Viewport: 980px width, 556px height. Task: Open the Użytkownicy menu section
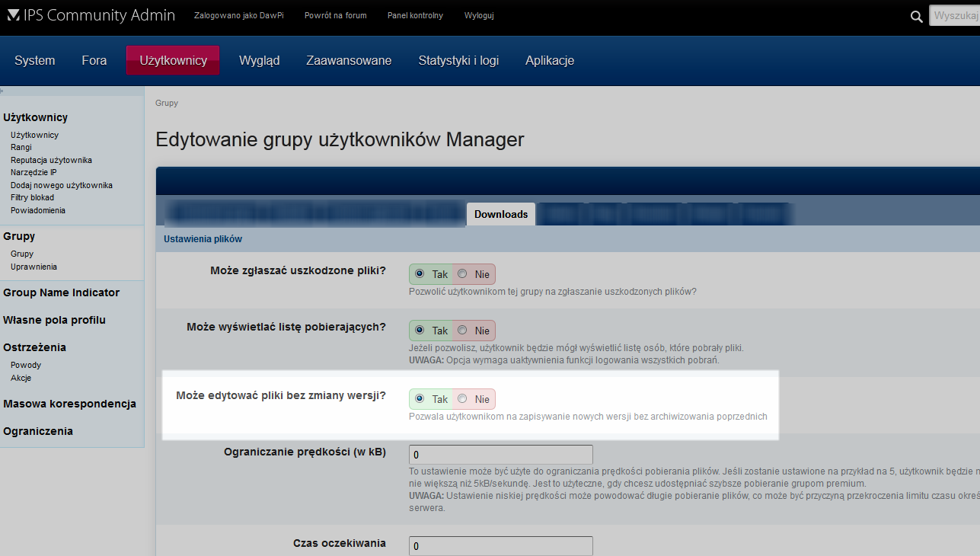click(x=173, y=60)
